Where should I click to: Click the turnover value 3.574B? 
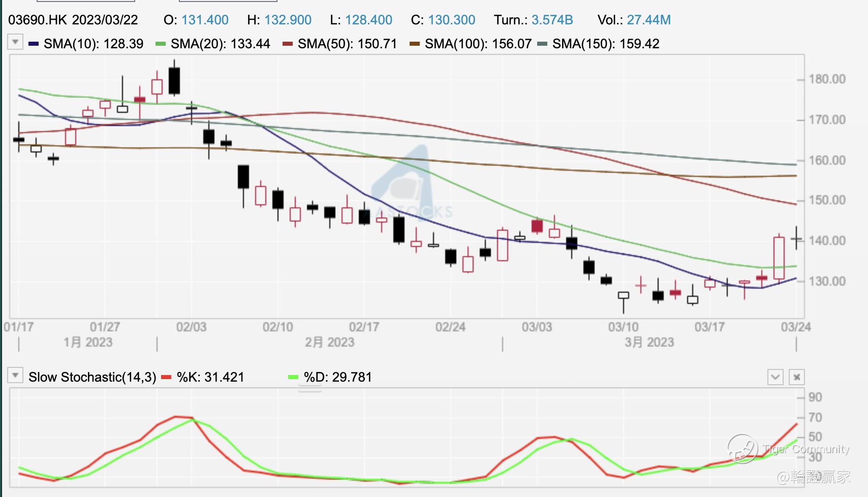[552, 20]
